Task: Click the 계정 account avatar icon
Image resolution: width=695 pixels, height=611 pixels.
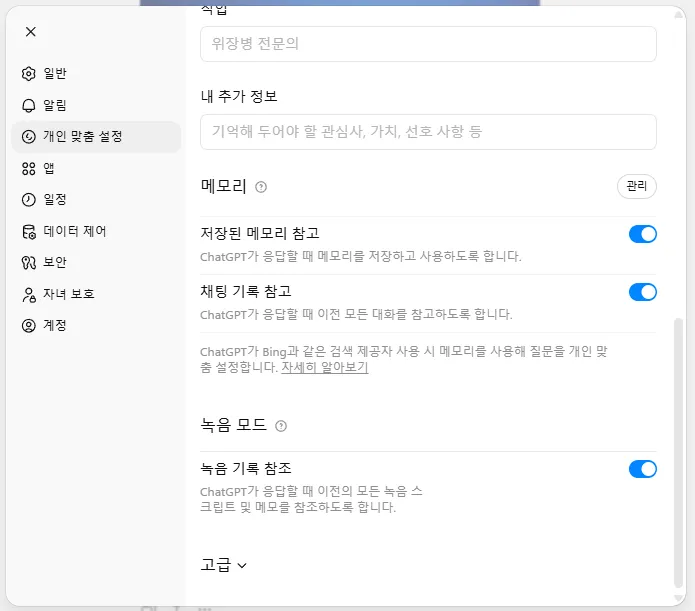Action: (x=28, y=326)
